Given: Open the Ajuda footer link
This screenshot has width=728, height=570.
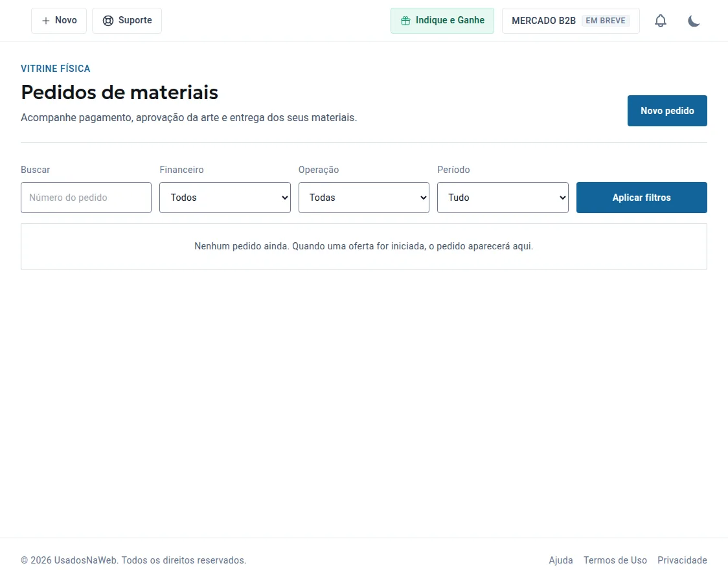Looking at the screenshot, I should pos(560,560).
